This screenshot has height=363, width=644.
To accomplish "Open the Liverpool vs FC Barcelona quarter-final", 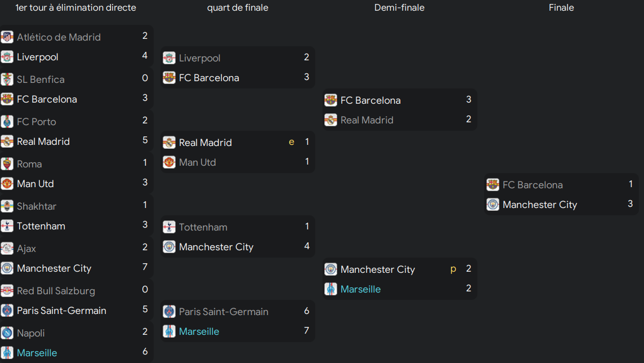I will (238, 68).
